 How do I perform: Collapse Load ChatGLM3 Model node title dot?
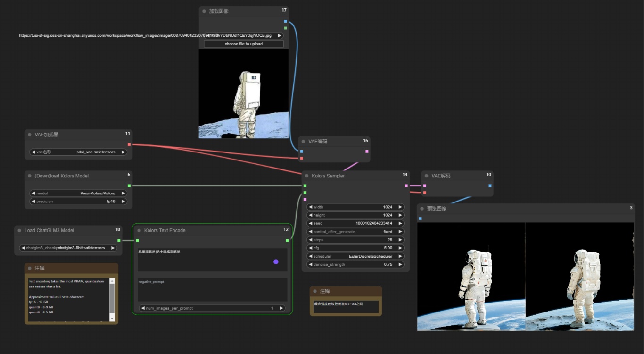tap(19, 230)
